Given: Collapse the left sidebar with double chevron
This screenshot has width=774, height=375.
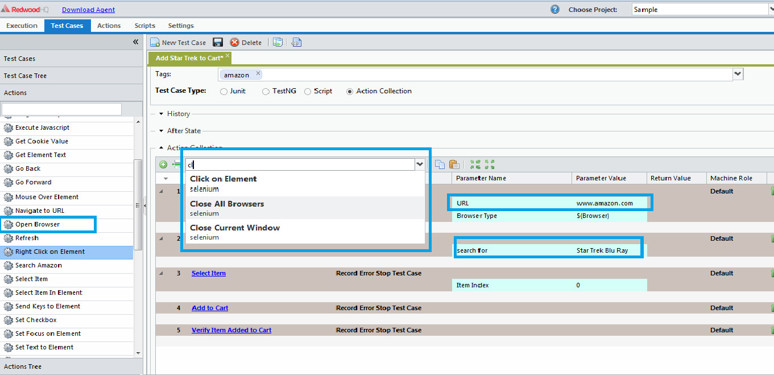Looking at the screenshot, I should (x=136, y=42).
